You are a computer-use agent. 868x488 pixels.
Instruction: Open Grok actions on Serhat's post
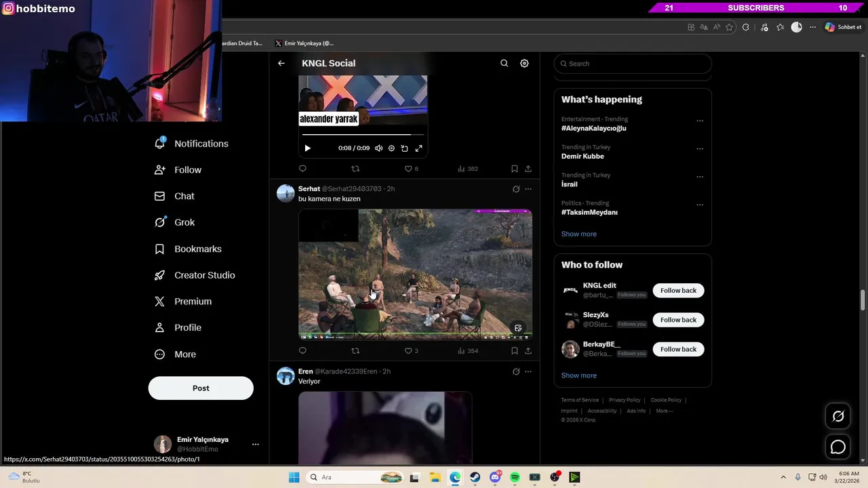516,189
